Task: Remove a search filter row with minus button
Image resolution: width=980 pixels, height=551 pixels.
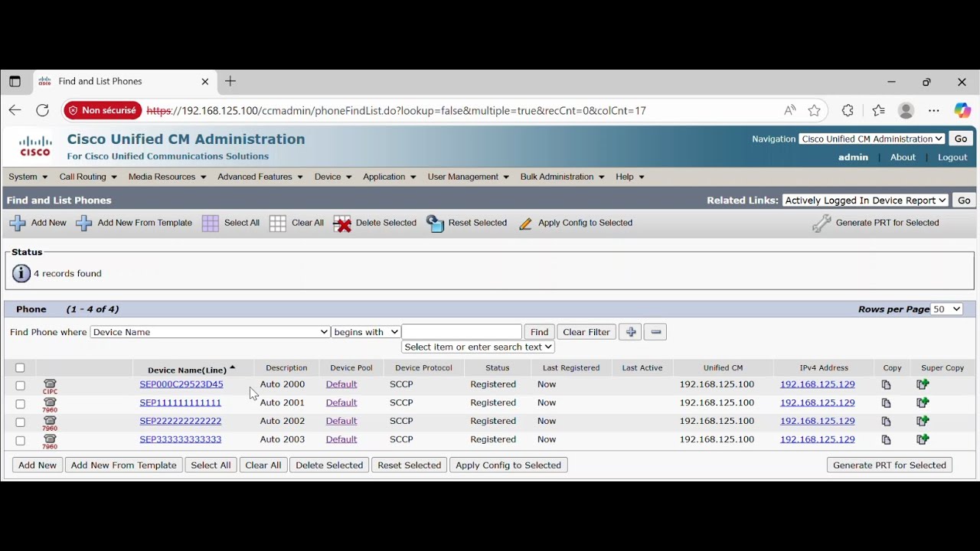Action: 655,332
